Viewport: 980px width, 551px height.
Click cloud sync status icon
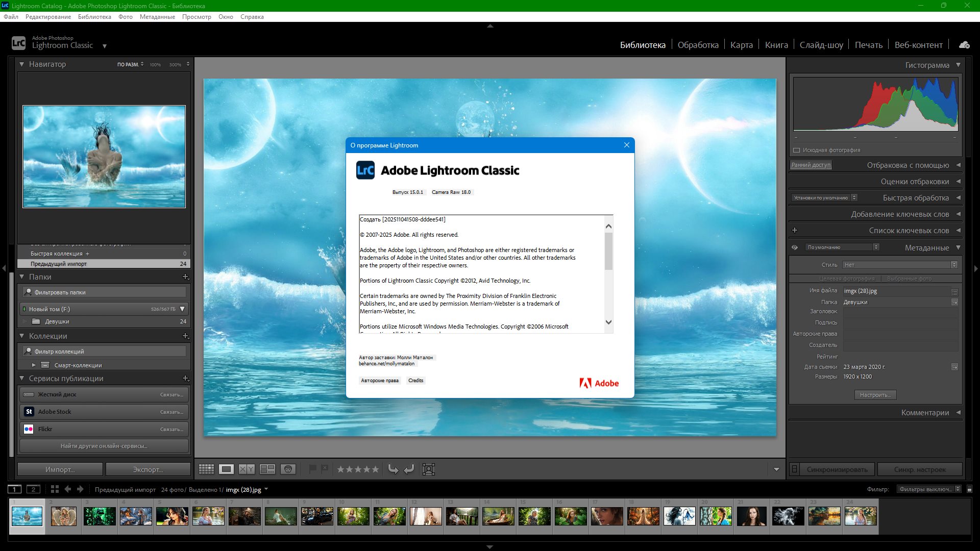pos(964,45)
